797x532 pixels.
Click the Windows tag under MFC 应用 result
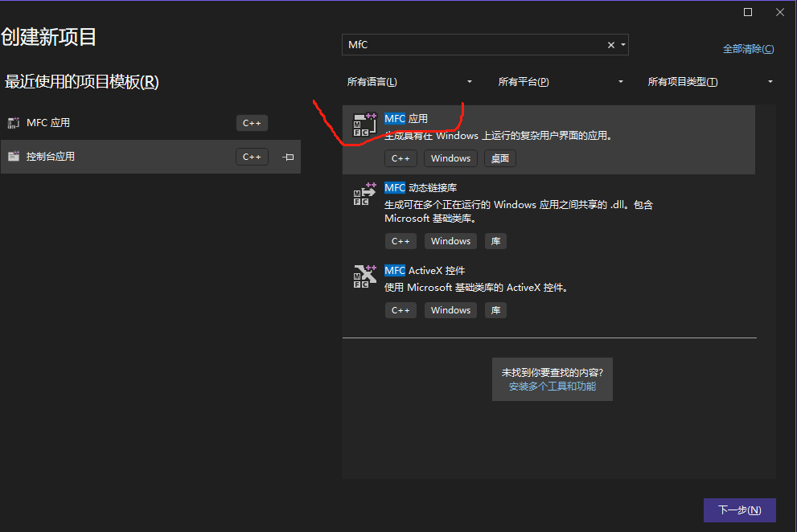click(x=451, y=158)
